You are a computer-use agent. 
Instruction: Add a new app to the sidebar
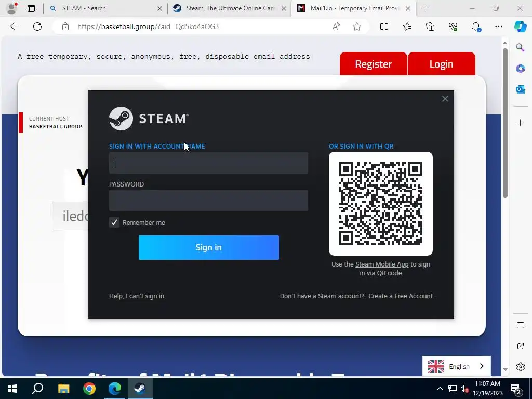click(x=520, y=123)
